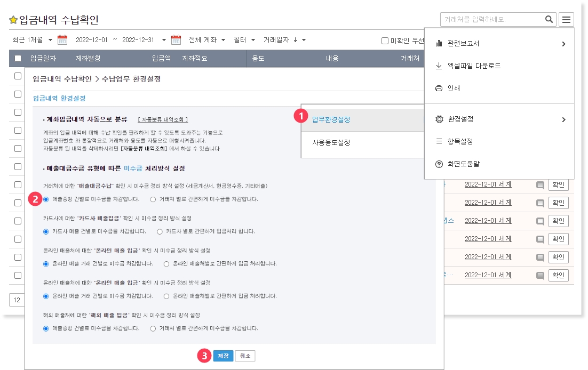Click the 화면도움말 question mark icon
588x370 pixels.
pyautogui.click(x=439, y=164)
